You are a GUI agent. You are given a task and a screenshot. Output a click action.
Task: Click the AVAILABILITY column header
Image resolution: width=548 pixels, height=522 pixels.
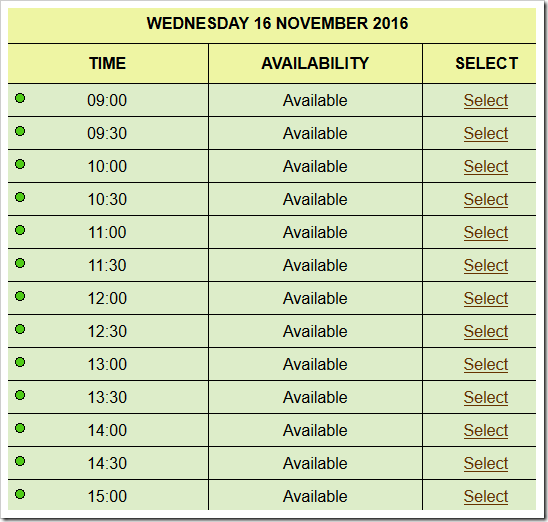click(315, 64)
